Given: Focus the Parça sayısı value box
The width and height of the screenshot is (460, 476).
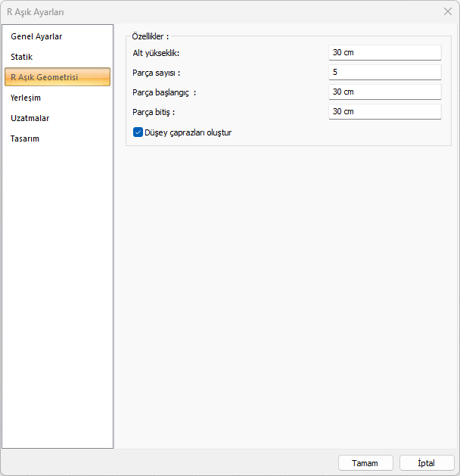Looking at the screenshot, I should [384, 72].
